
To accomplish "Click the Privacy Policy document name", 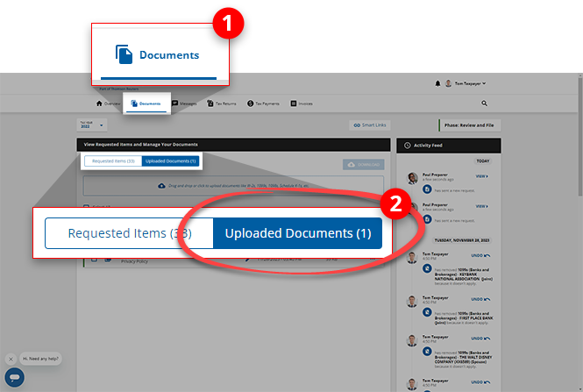I will click(134, 261).
